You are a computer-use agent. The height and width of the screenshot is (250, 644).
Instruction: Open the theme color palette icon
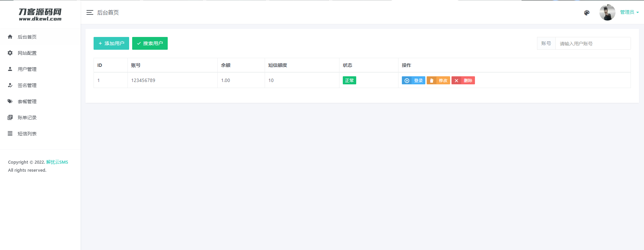(x=587, y=13)
